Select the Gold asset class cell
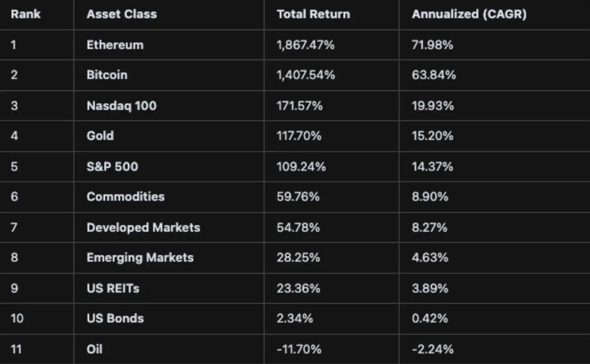 100,136
